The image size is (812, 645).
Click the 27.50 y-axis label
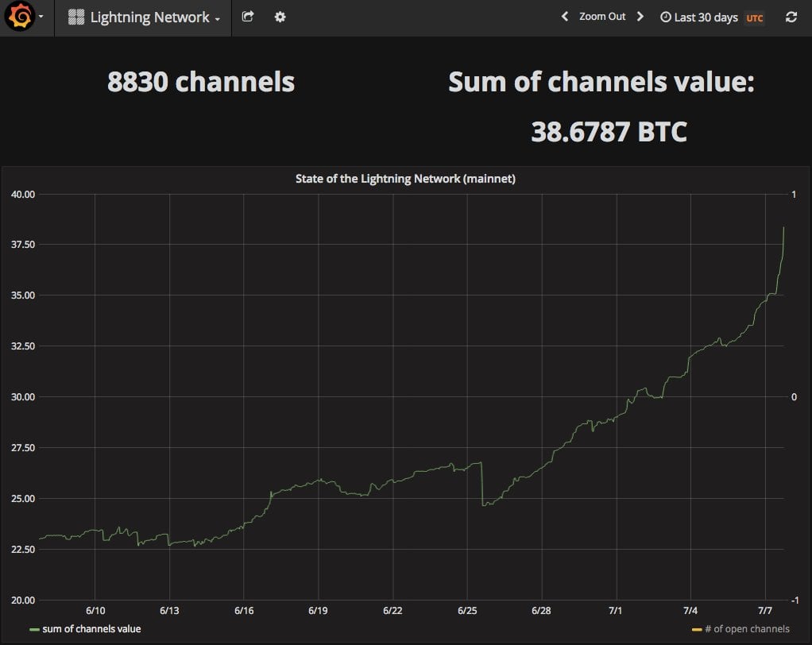click(23, 448)
